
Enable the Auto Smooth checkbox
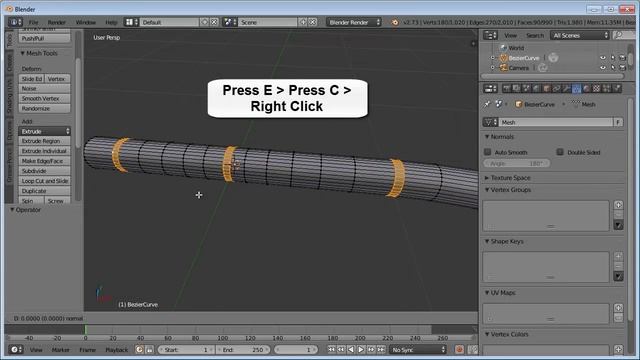487,152
